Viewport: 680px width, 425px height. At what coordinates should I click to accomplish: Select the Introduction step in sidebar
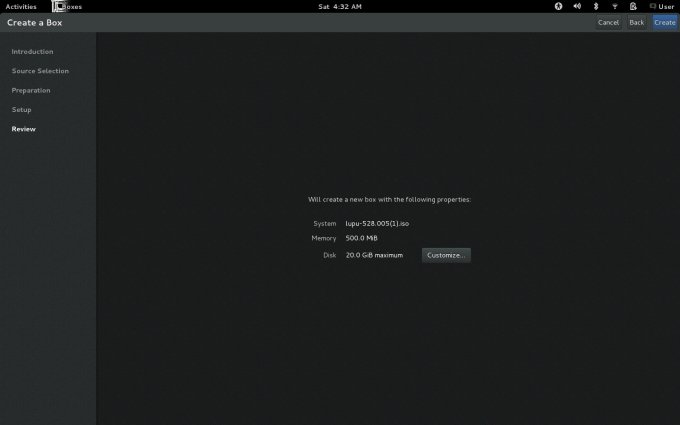pyautogui.click(x=32, y=51)
